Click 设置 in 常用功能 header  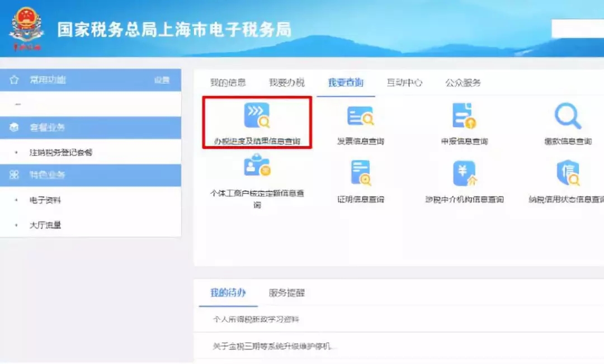(x=162, y=80)
